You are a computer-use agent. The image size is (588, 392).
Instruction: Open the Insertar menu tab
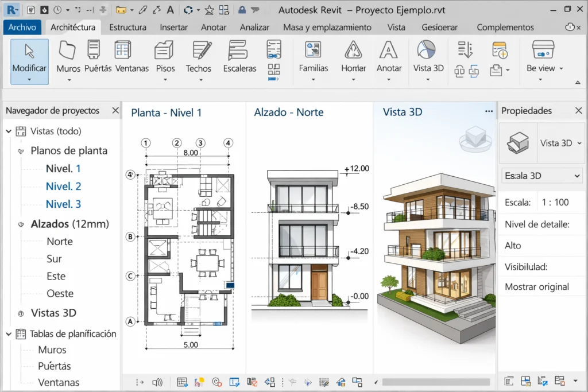tap(173, 27)
